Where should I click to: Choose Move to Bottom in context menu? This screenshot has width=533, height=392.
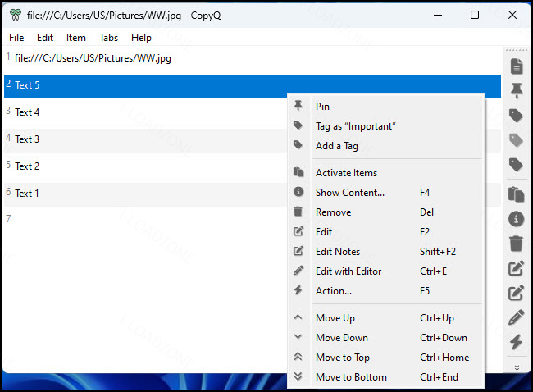pos(385,377)
